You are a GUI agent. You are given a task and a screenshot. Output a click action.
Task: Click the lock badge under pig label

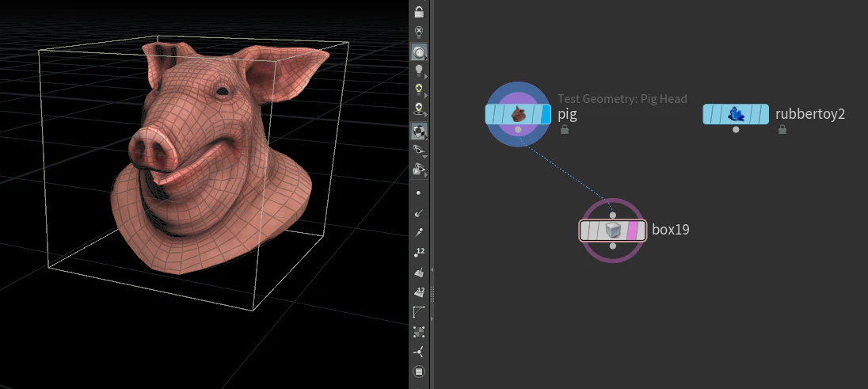(564, 130)
